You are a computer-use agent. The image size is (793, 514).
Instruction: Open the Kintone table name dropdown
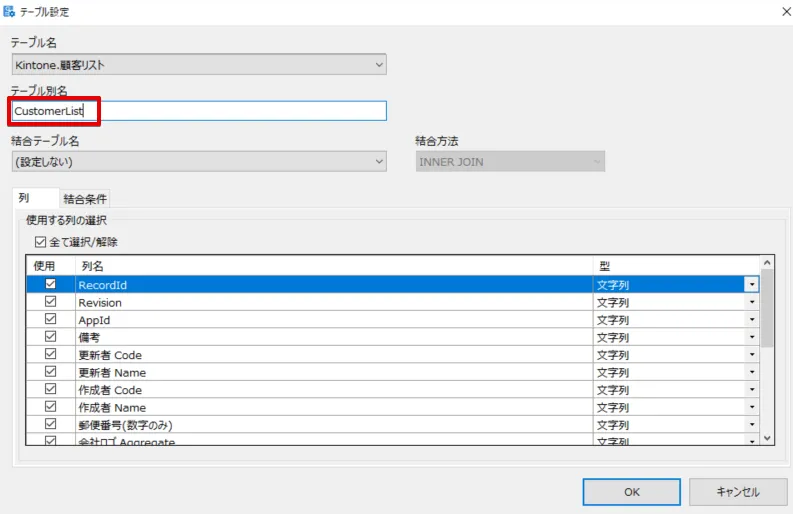pyautogui.click(x=378, y=65)
